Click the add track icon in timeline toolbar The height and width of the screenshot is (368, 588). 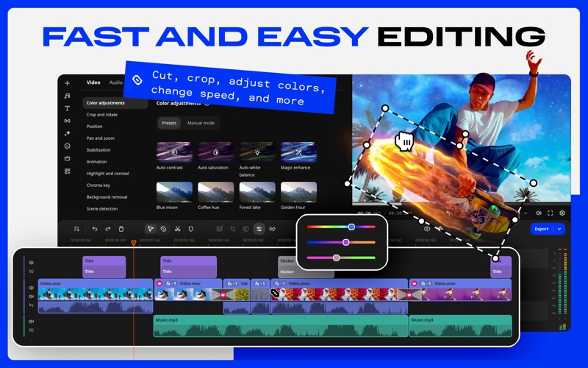tap(76, 229)
